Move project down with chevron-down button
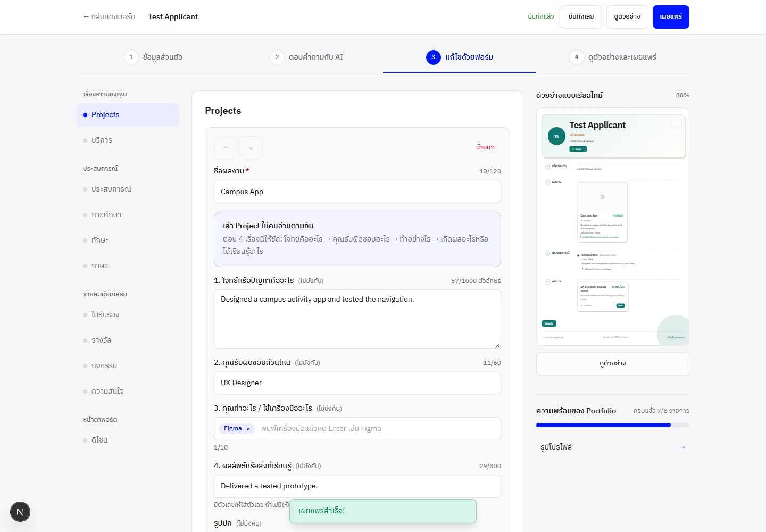766x532 pixels. pyautogui.click(x=251, y=148)
